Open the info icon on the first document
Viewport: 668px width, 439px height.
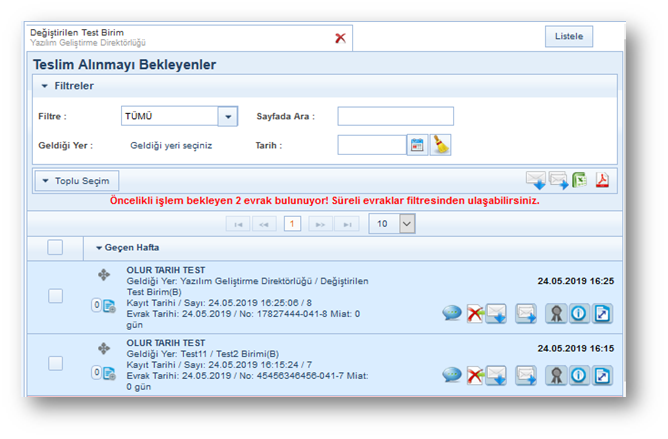(578, 314)
